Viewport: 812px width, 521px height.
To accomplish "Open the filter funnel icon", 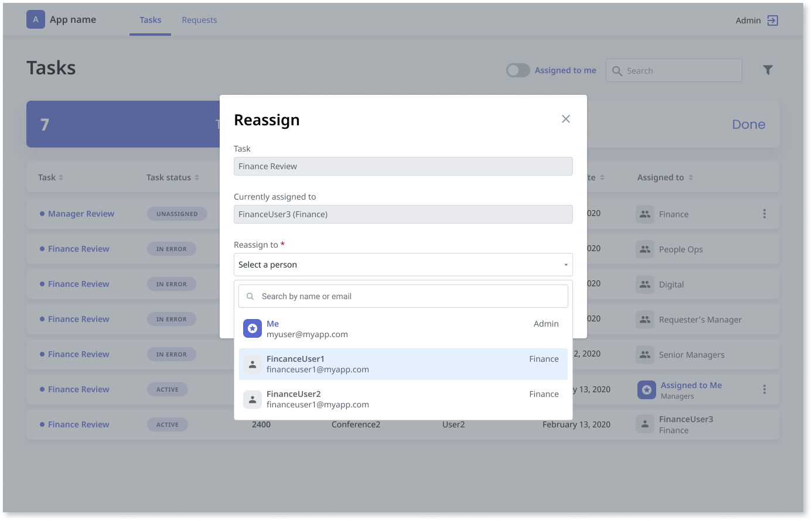I will (x=767, y=70).
